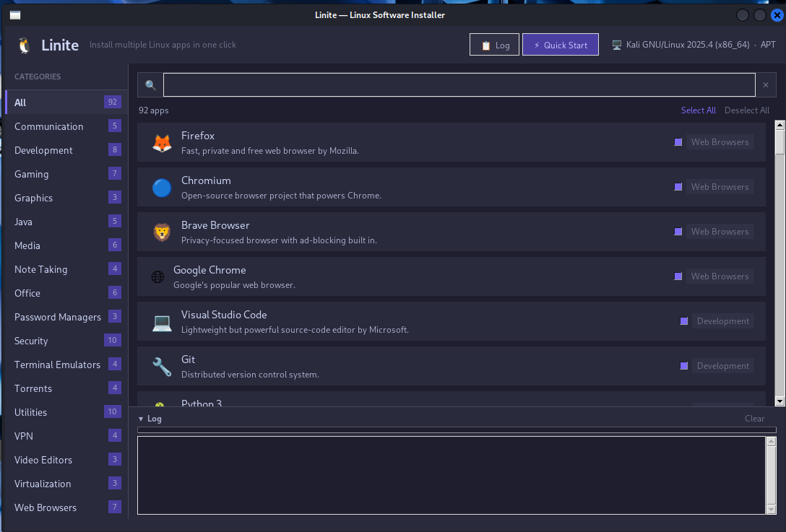Click the Firefox fox icon

click(162, 143)
